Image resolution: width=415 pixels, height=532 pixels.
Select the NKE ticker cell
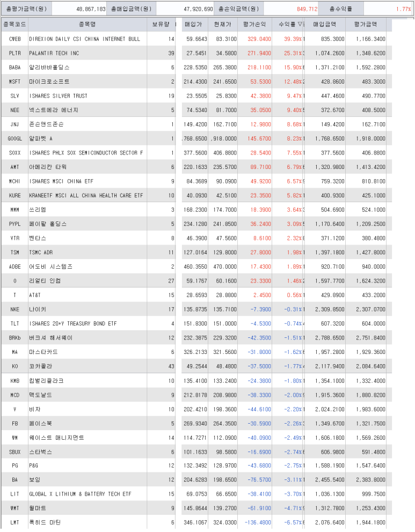[14, 310]
